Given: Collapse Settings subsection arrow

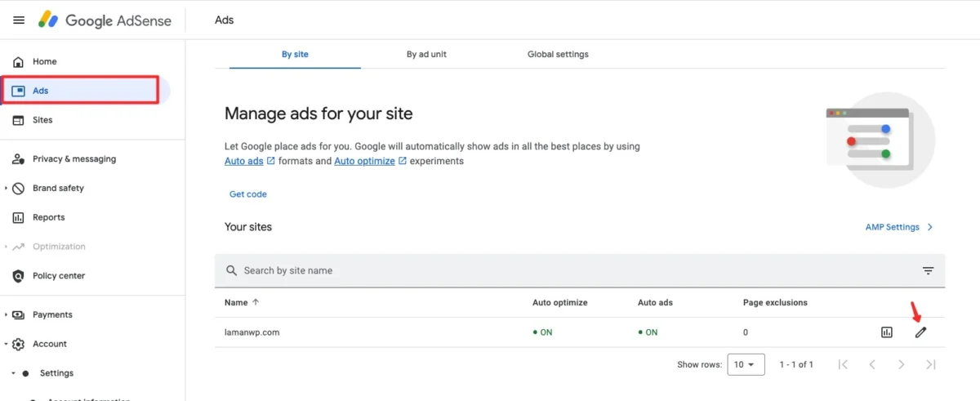Looking at the screenshot, I should tap(13, 373).
